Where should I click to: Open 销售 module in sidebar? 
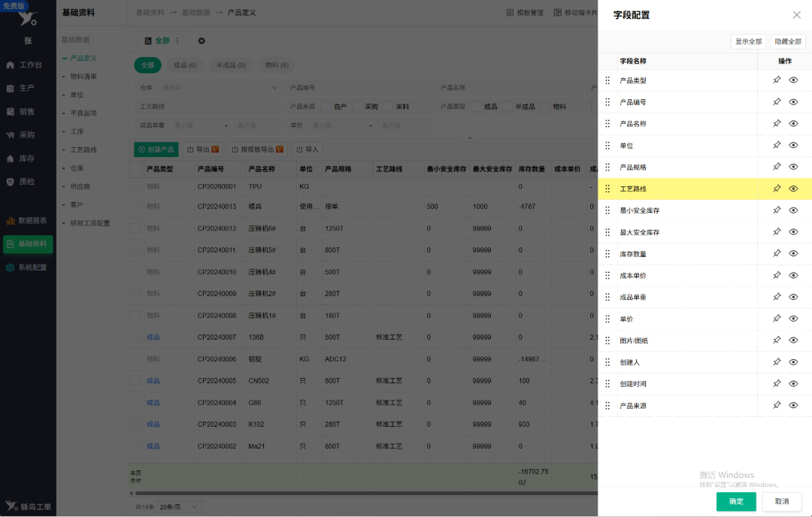click(21, 111)
